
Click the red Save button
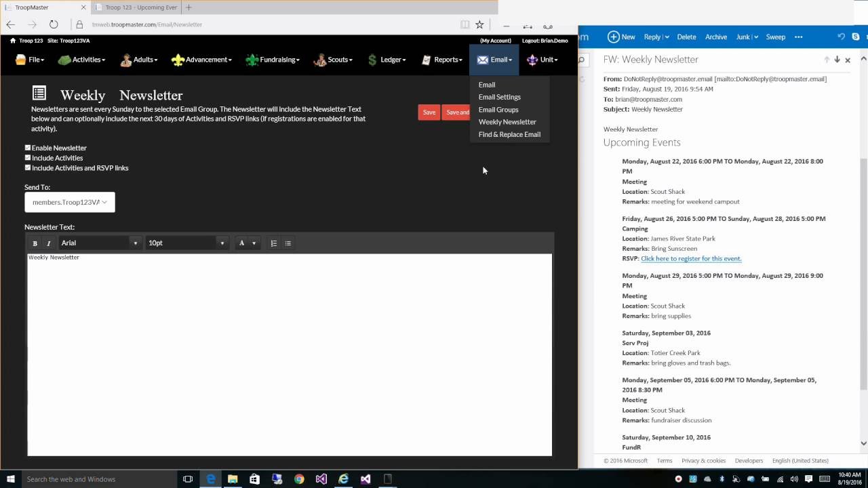(429, 113)
